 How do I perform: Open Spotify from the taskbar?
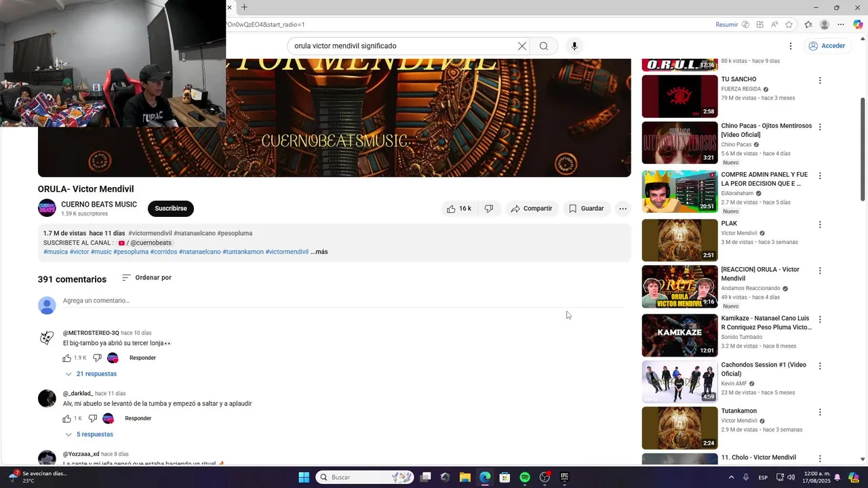525,477
